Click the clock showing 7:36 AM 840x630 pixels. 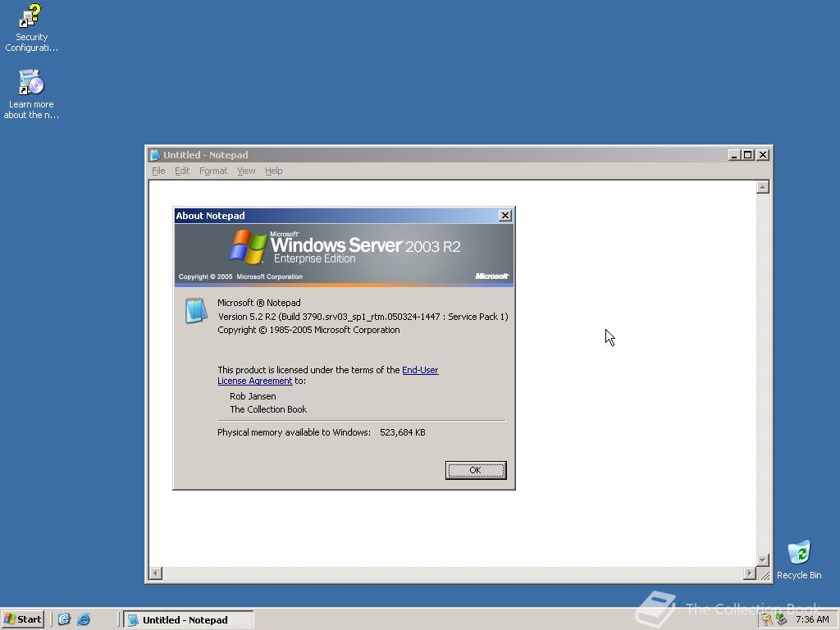[812, 619]
